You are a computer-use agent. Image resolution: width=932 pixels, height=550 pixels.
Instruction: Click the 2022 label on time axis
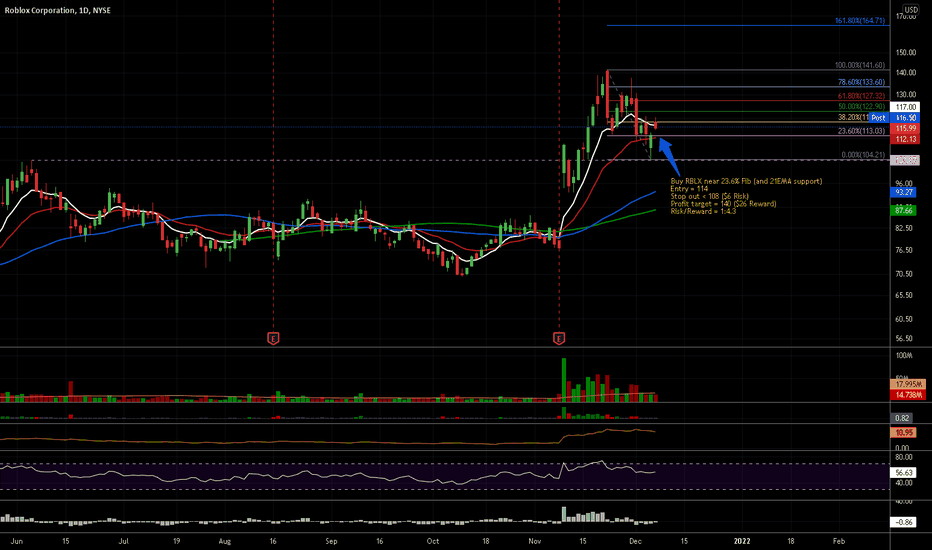742,541
